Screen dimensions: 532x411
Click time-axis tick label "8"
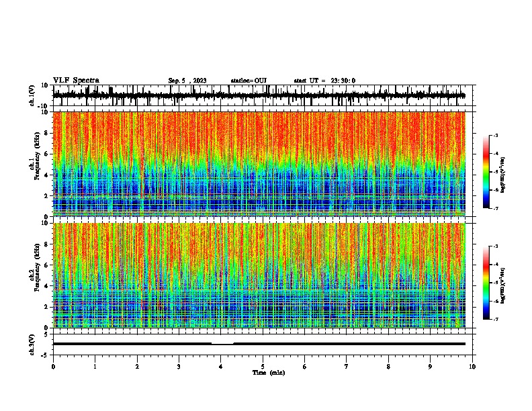[388, 367]
